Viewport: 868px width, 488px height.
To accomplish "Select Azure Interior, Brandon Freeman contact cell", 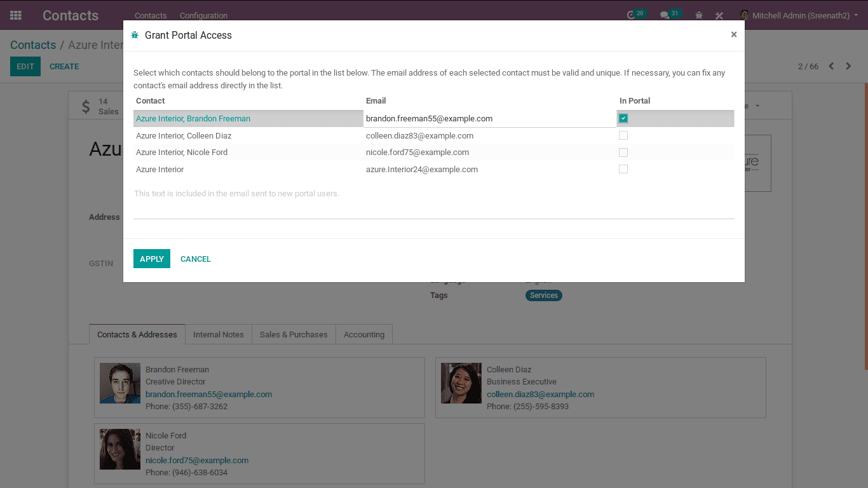I will tap(248, 119).
